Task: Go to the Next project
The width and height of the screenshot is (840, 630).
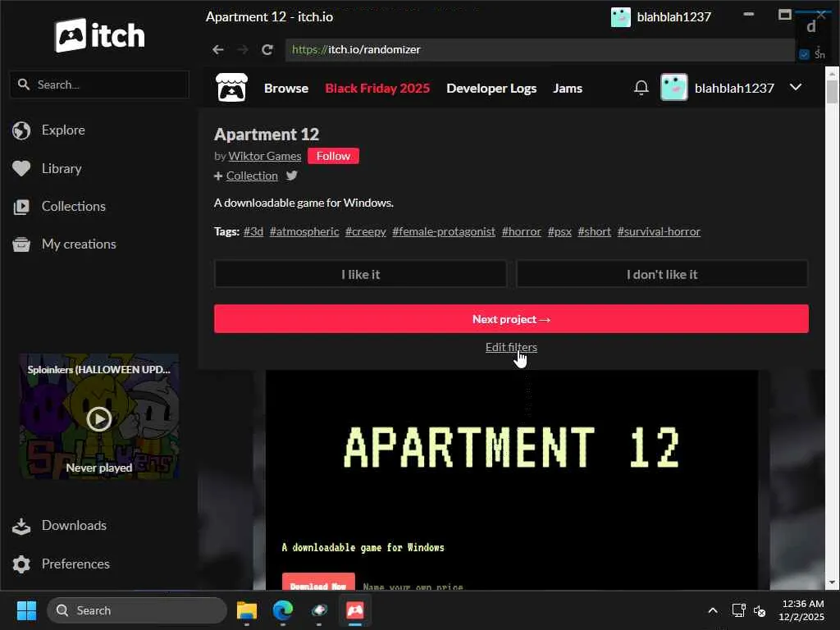Action: pos(511,319)
